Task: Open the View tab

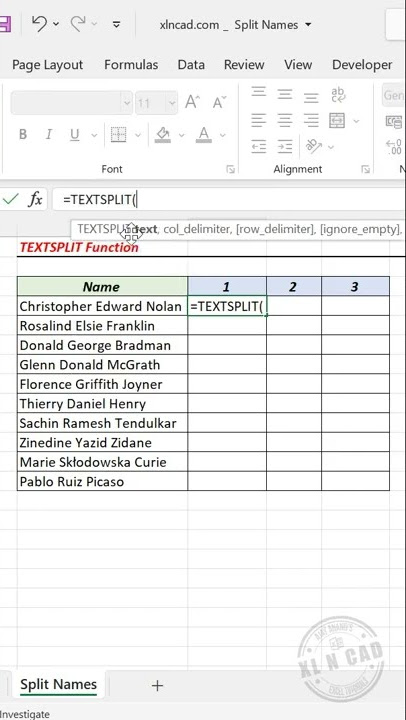Action: pos(298,65)
